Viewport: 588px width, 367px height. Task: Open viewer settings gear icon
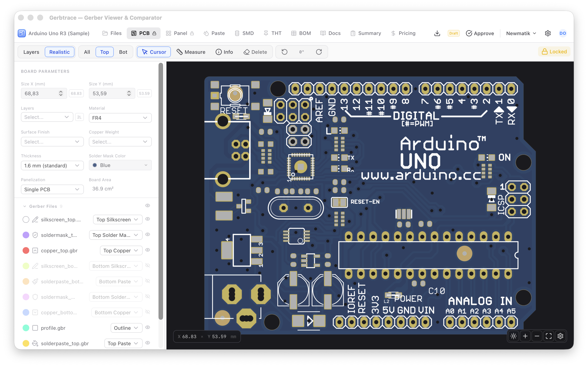coord(560,336)
